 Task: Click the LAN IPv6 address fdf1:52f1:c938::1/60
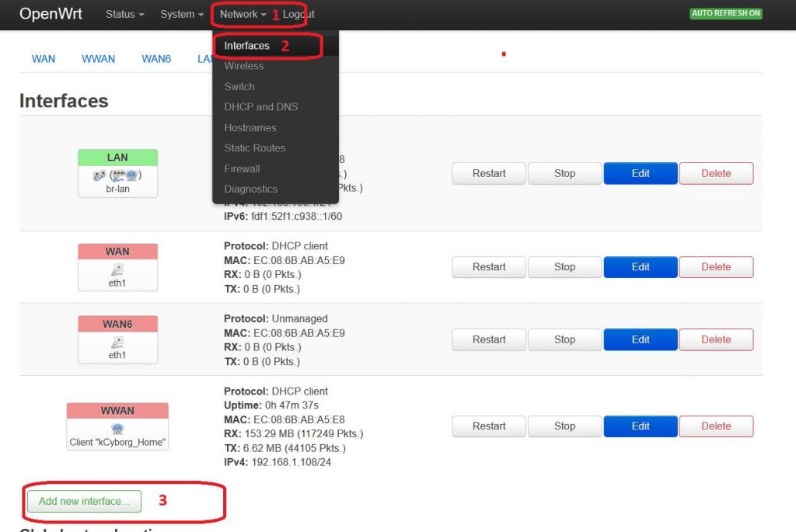tap(296, 217)
